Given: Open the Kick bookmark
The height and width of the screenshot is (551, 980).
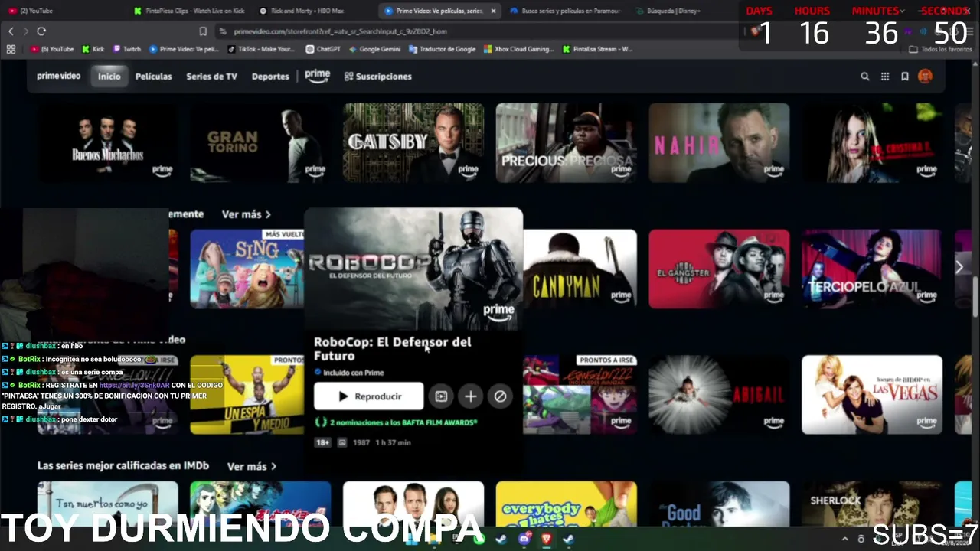Looking at the screenshot, I should pos(93,49).
